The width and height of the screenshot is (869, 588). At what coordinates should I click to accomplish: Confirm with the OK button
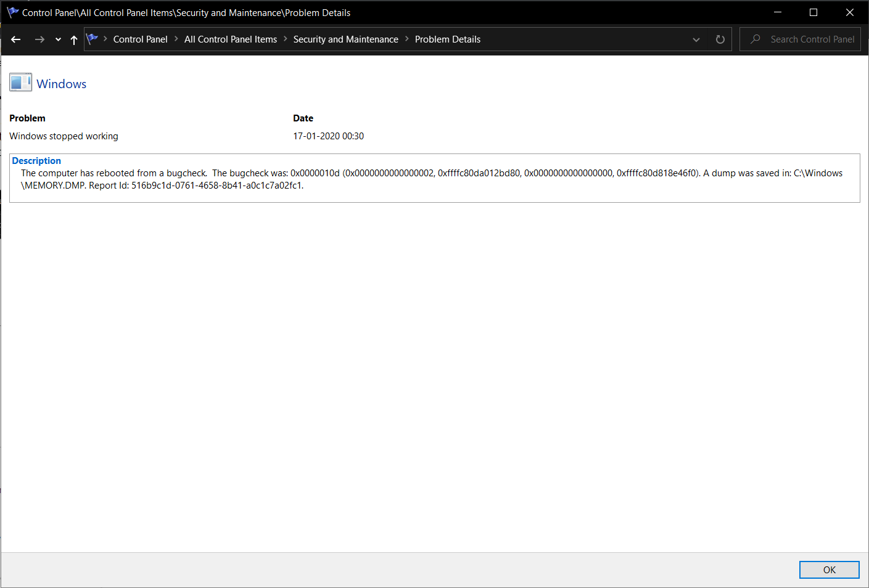[829, 570]
